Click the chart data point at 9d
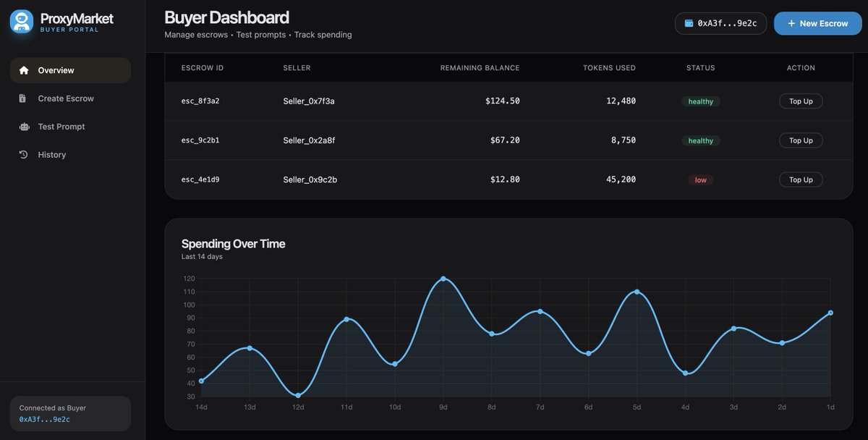 (443, 279)
